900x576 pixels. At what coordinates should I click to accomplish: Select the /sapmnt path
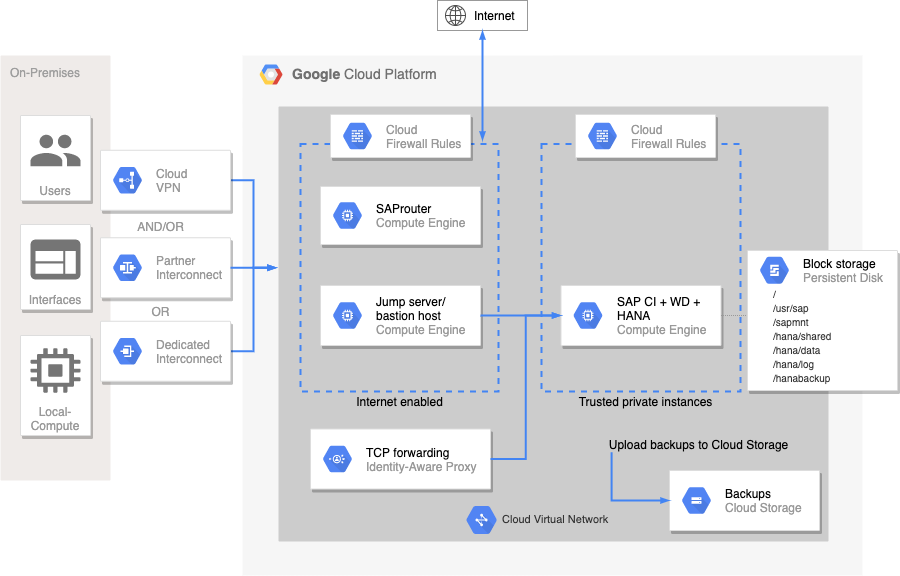click(790, 322)
